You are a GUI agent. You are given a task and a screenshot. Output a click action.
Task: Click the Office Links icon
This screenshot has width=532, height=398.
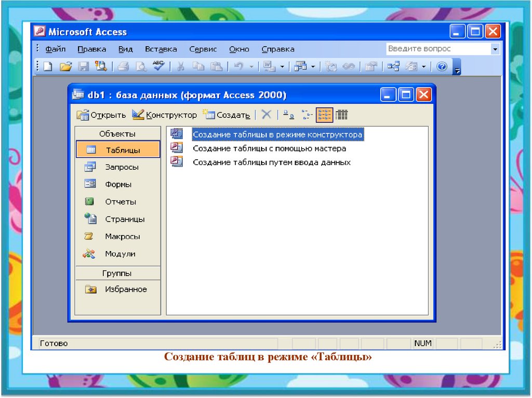click(x=270, y=66)
